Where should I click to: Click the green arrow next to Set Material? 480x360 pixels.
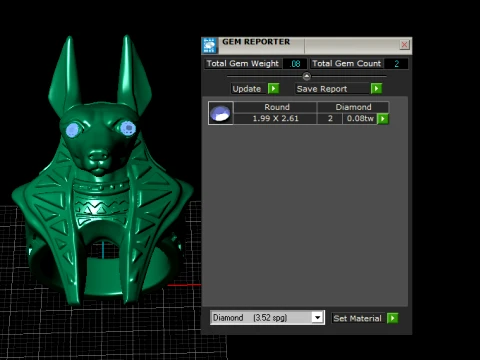pyautogui.click(x=392, y=318)
